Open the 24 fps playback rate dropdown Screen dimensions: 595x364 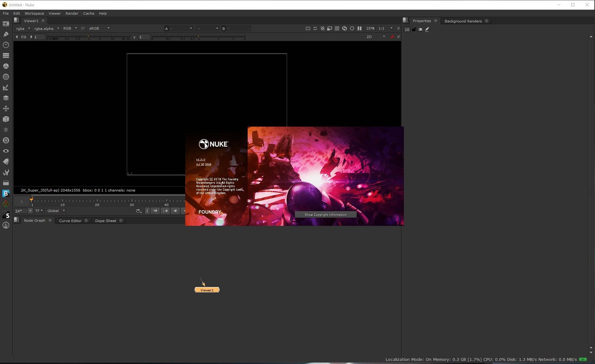coord(23,211)
